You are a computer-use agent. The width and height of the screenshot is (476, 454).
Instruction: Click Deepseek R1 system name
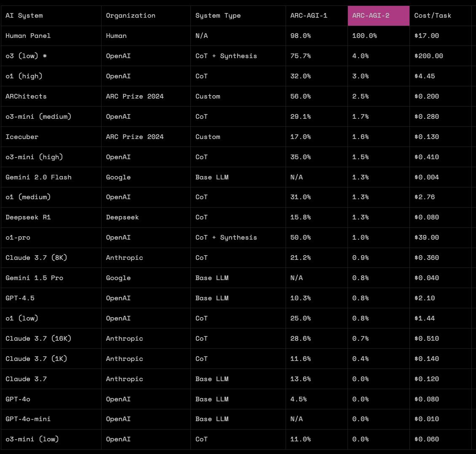tap(28, 217)
